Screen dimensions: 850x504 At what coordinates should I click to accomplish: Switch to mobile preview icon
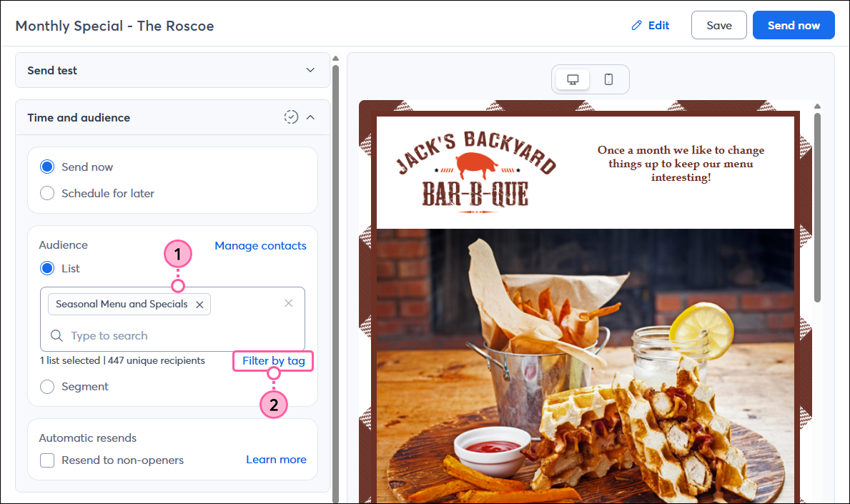608,79
